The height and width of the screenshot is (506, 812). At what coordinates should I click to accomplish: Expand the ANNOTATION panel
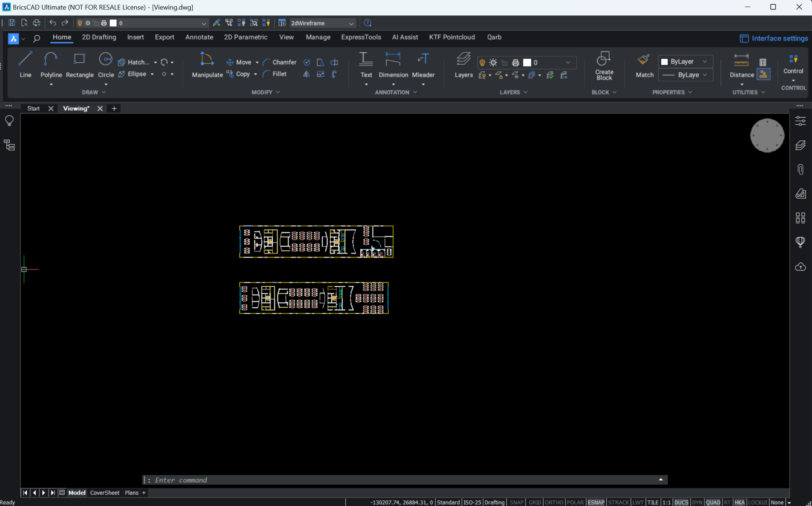[x=396, y=92]
